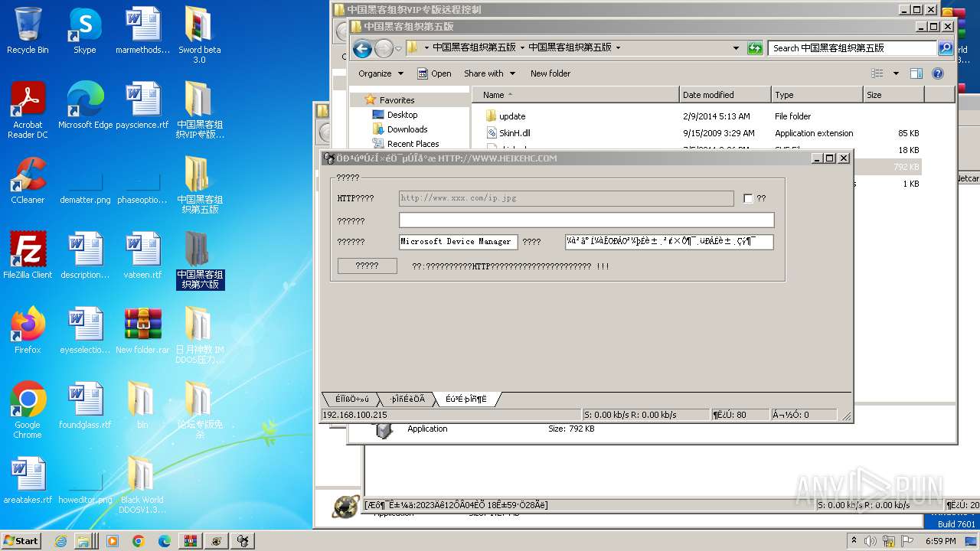Screen dimensions: 980x551
Task: Open the address bar previous locations dropdown
Action: coord(737,47)
